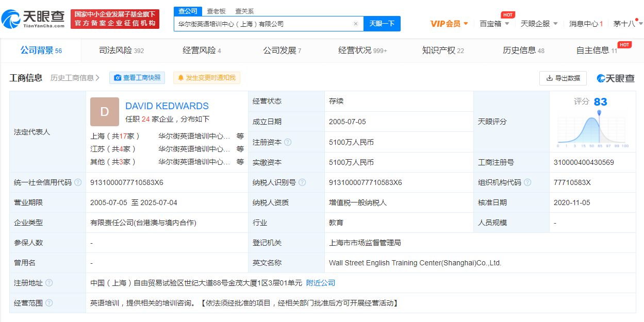This screenshot has width=644, height=322.
Task: Click the help icon next to 纳税人识别号
Action: tap(302, 182)
